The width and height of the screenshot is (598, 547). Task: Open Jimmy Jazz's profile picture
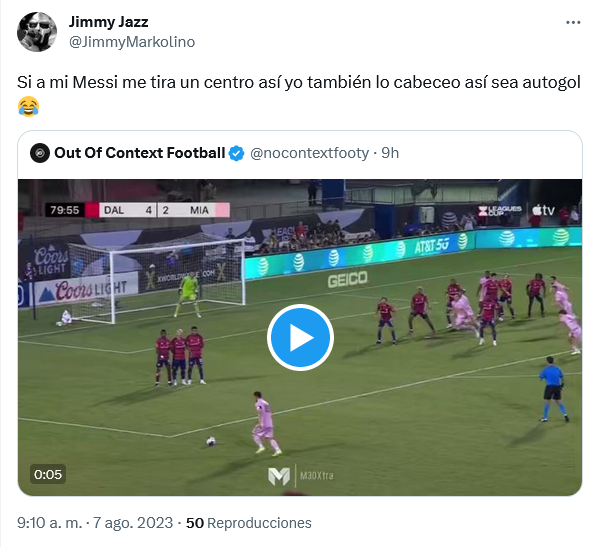coord(37,32)
